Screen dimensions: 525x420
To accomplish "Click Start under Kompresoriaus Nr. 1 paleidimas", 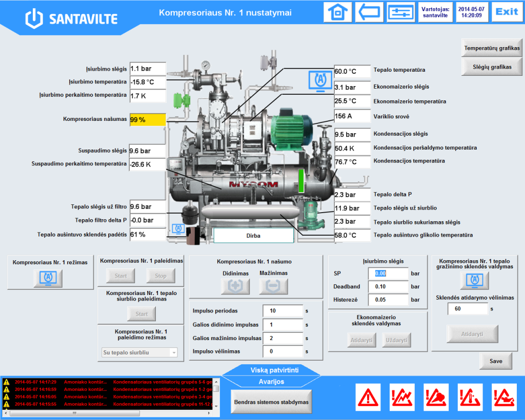I will tap(120, 276).
